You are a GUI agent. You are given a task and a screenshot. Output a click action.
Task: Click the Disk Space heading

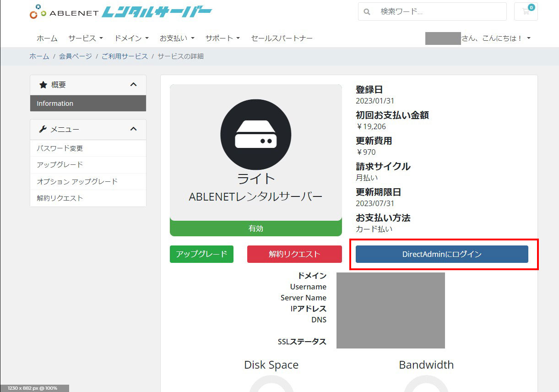pos(271,365)
